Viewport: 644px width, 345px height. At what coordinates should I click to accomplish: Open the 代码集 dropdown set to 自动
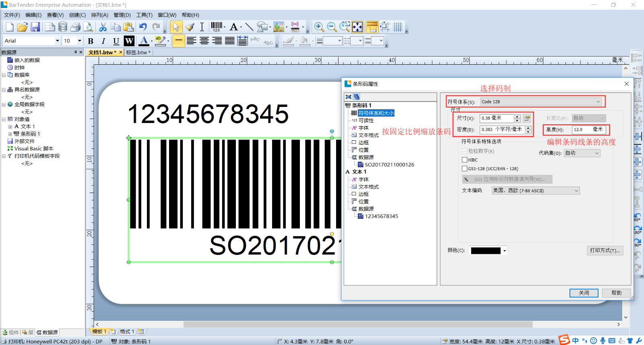point(582,153)
